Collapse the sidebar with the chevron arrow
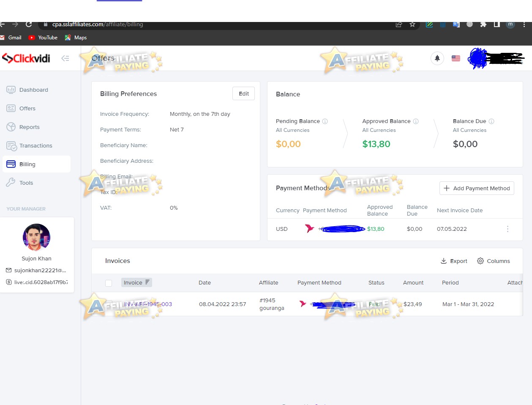This screenshot has height=405, width=532. [65, 58]
